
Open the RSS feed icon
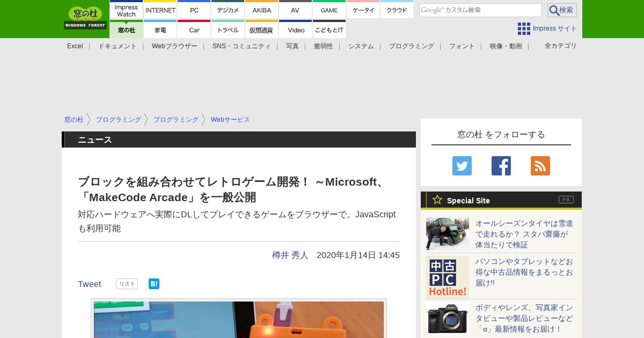pyautogui.click(x=540, y=166)
